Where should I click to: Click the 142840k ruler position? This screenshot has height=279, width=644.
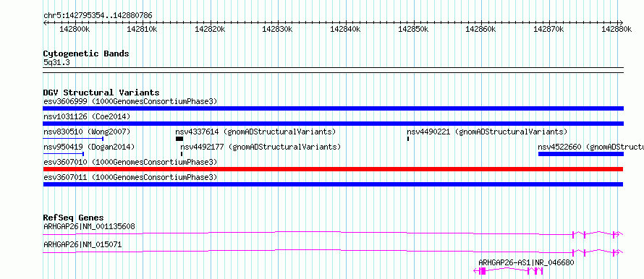tap(346, 29)
